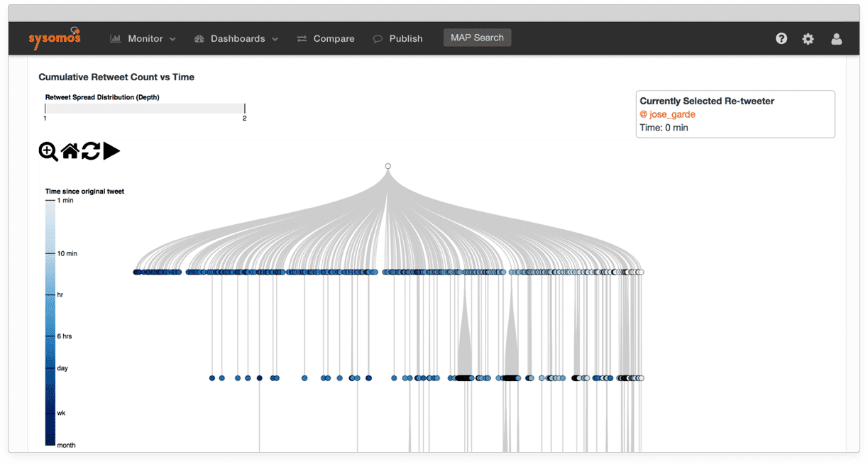
Task: Click the Dashboards gauge icon
Action: 199,38
